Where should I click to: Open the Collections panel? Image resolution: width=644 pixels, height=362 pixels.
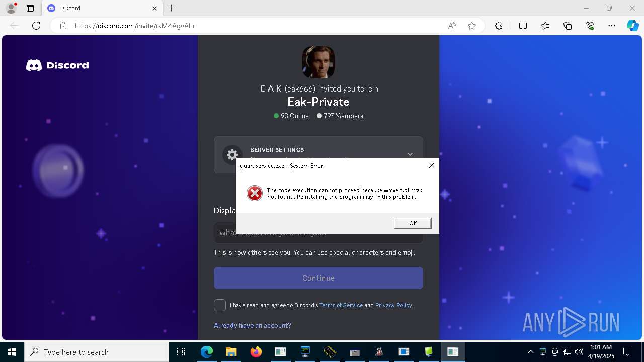pos(568,26)
